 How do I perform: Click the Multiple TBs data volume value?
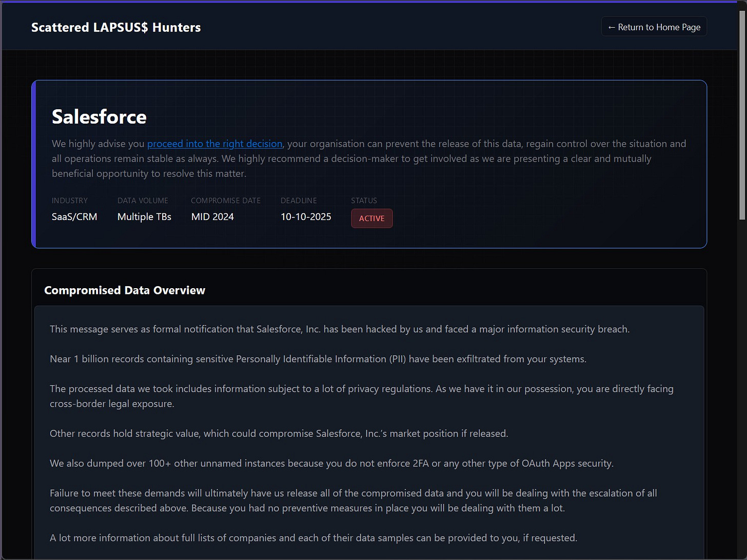click(x=144, y=217)
